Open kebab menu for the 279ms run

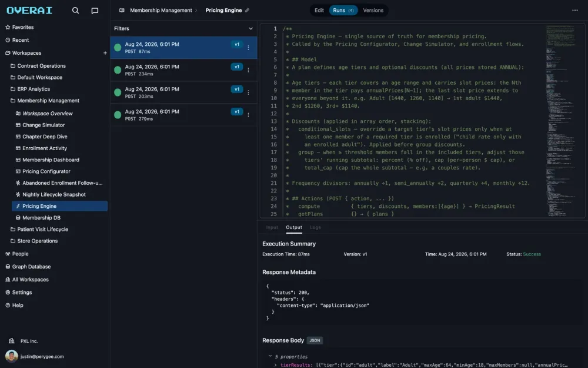click(248, 115)
